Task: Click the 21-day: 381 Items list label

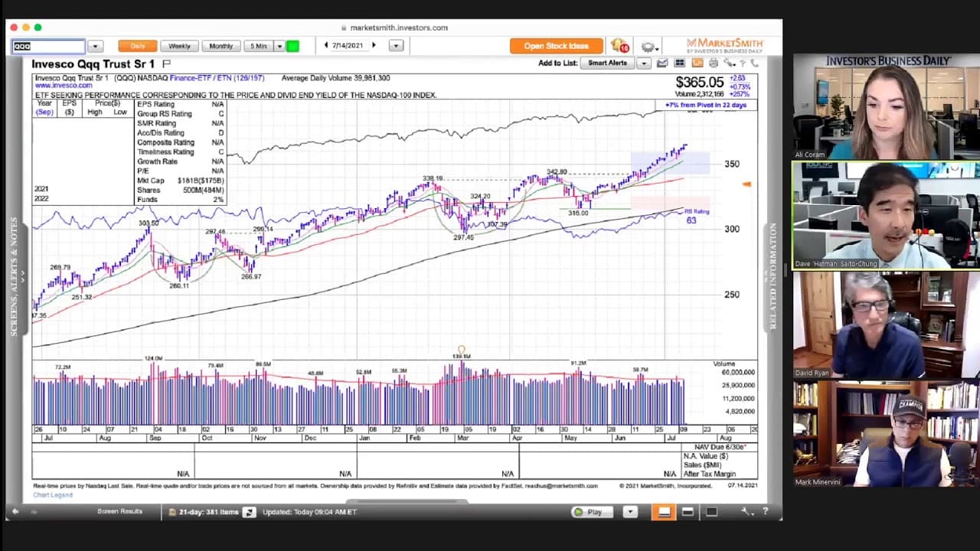Action: [x=208, y=512]
